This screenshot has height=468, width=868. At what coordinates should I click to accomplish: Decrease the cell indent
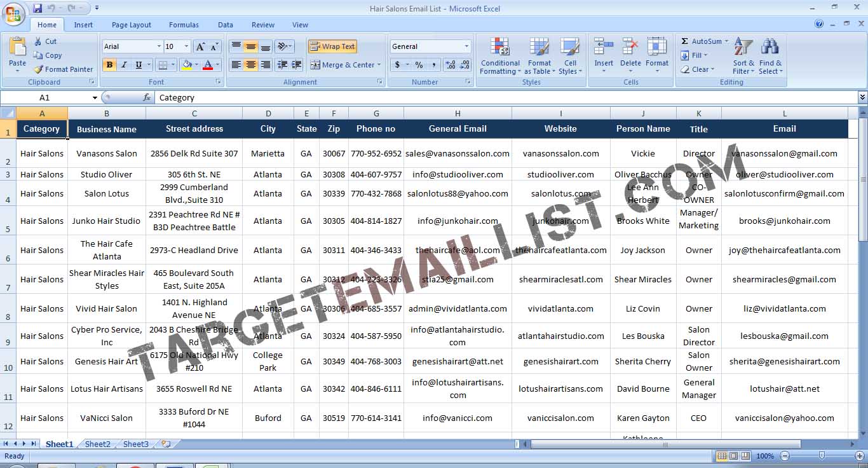[x=282, y=65]
